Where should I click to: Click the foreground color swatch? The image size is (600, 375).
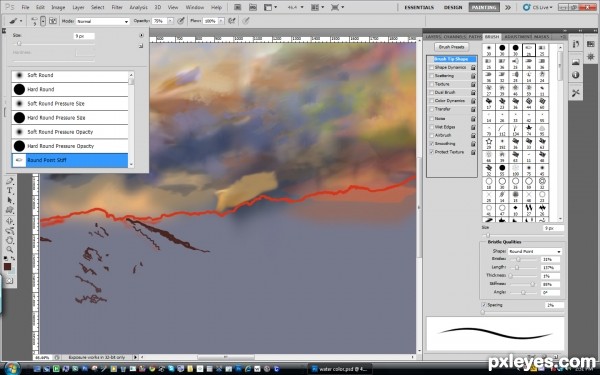[7, 266]
